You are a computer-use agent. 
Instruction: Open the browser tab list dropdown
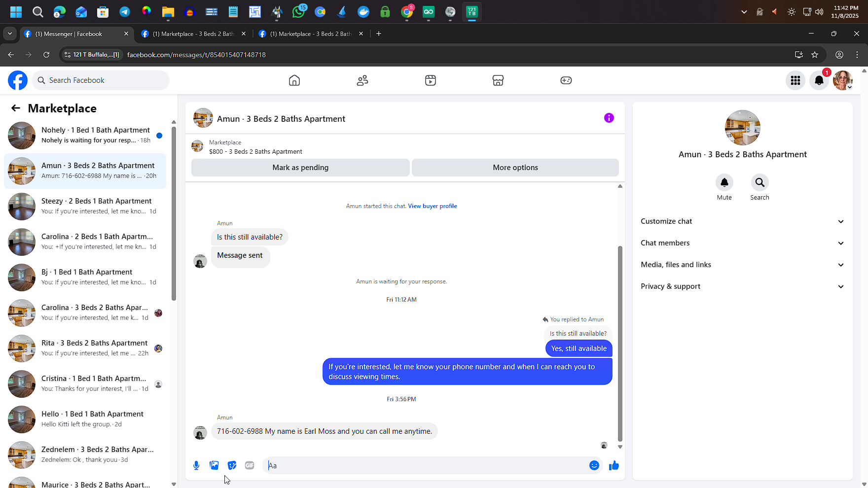coord(10,34)
